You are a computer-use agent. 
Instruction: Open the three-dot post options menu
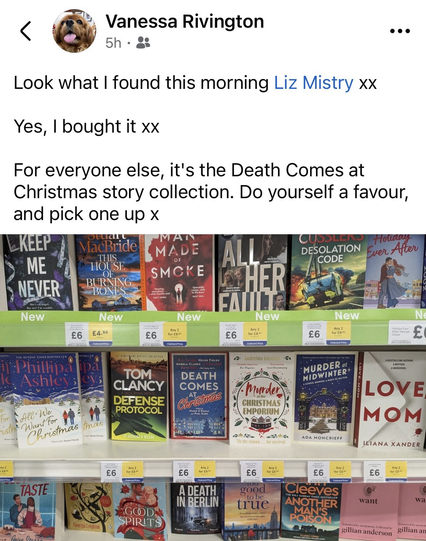tap(400, 31)
